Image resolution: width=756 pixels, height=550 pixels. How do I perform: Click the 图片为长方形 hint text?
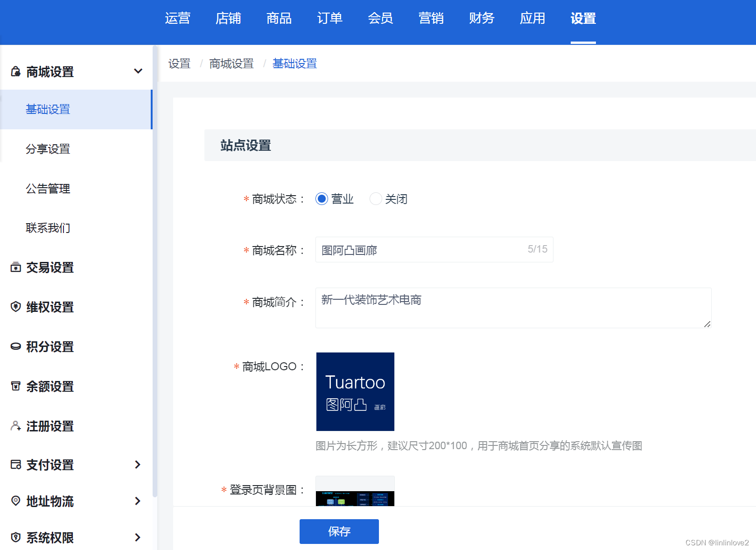479,446
